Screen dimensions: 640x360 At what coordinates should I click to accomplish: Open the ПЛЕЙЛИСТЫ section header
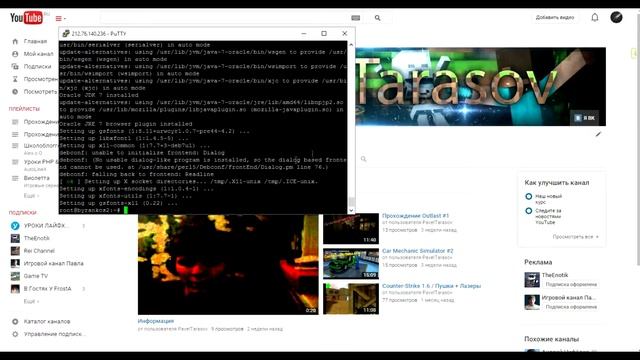pyautogui.click(x=24, y=109)
